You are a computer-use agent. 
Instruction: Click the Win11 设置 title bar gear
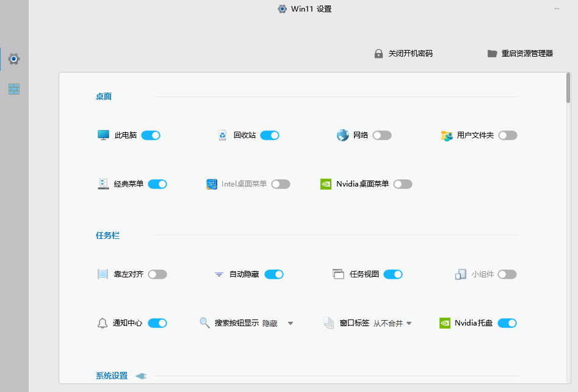281,9
